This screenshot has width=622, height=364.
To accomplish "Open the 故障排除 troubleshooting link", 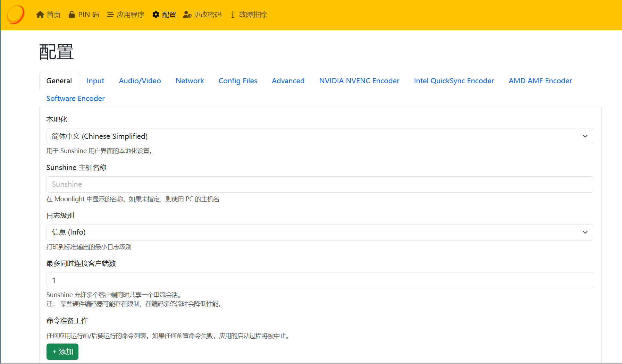I will coord(253,15).
